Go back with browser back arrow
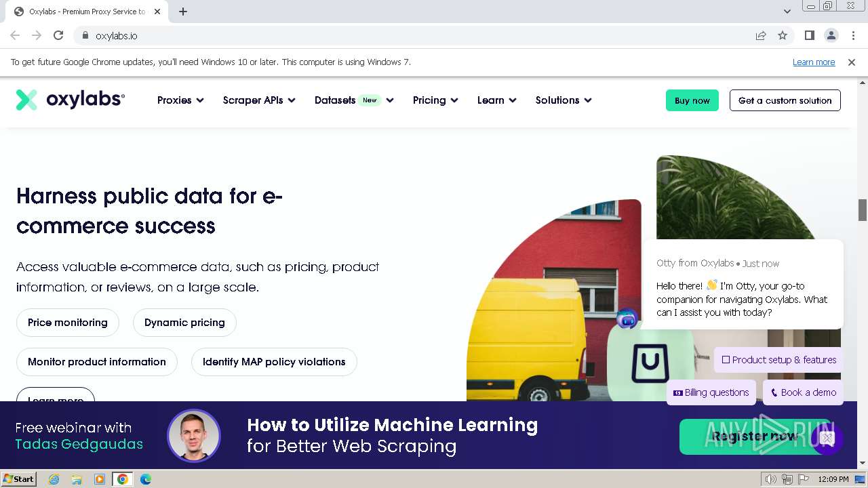The height and width of the screenshot is (488, 868). [15, 35]
